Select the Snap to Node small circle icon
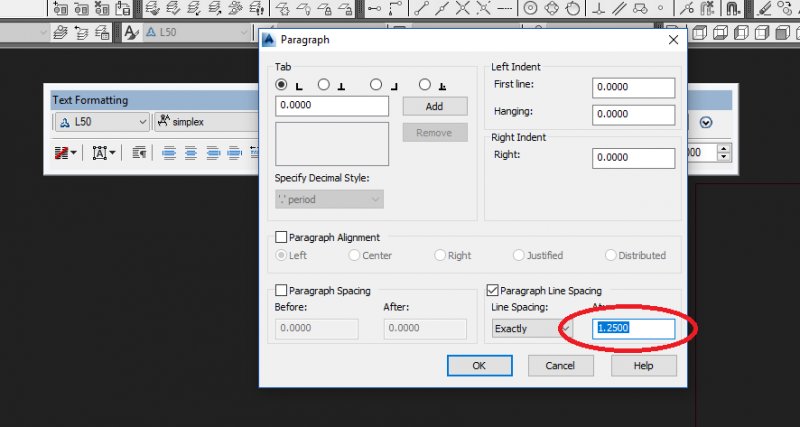Screen dimensions: 800x427 point(661,8)
